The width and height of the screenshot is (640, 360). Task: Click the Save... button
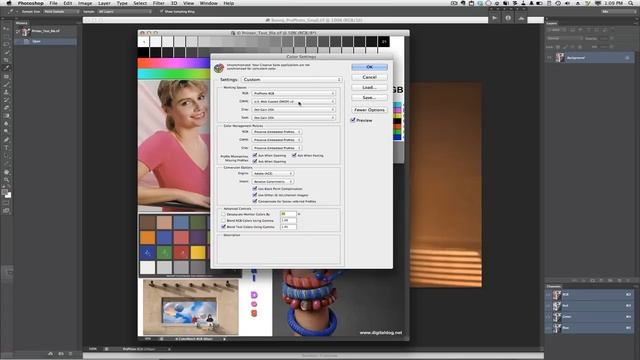click(x=369, y=98)
